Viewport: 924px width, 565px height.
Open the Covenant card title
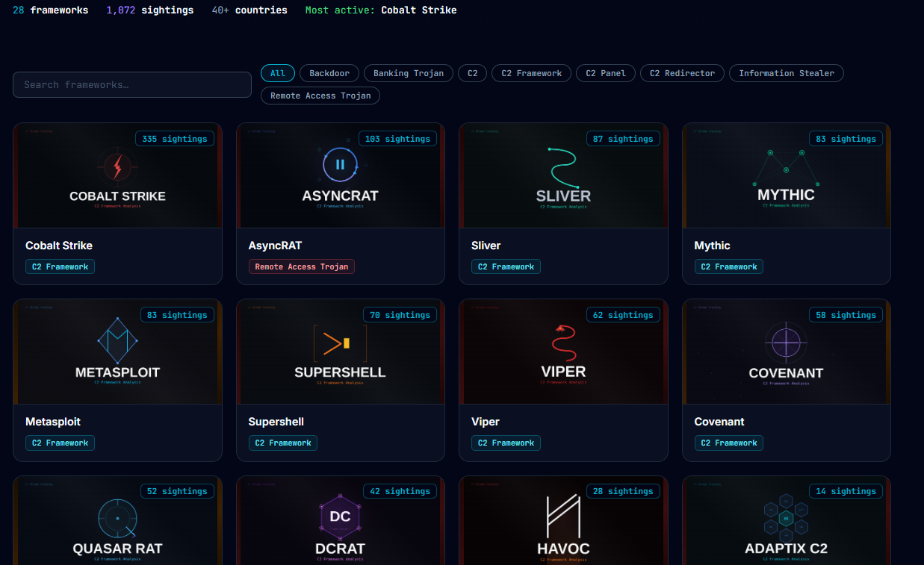(x=719, y=422)
